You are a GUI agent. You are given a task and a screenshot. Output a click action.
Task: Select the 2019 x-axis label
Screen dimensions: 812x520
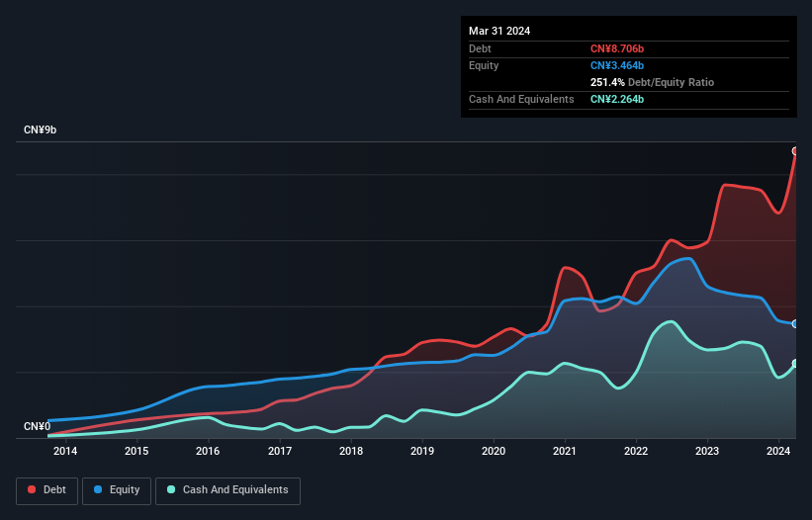[x=422, y=451]
